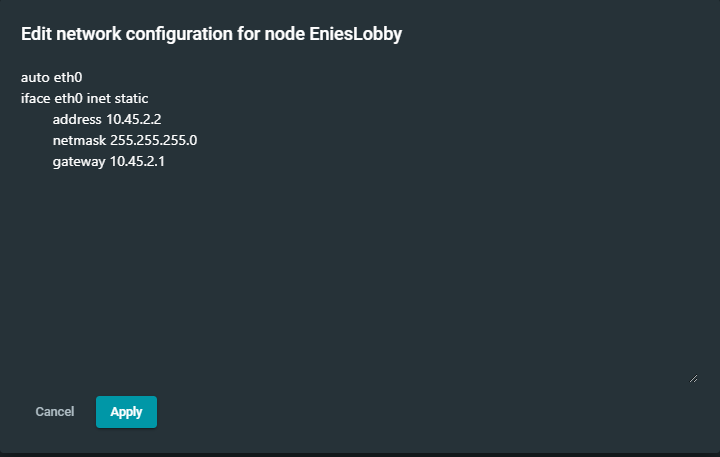This screenshot has height=457, width=720.
Task: Click the 'gateway' keyword in config
Action: click(x=79, y=162)
